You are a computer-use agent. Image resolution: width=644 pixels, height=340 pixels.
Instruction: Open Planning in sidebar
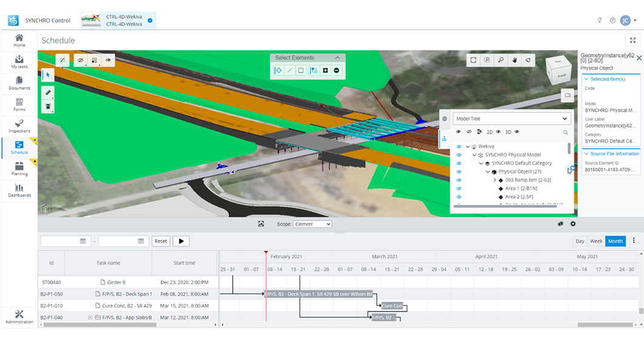19,169
